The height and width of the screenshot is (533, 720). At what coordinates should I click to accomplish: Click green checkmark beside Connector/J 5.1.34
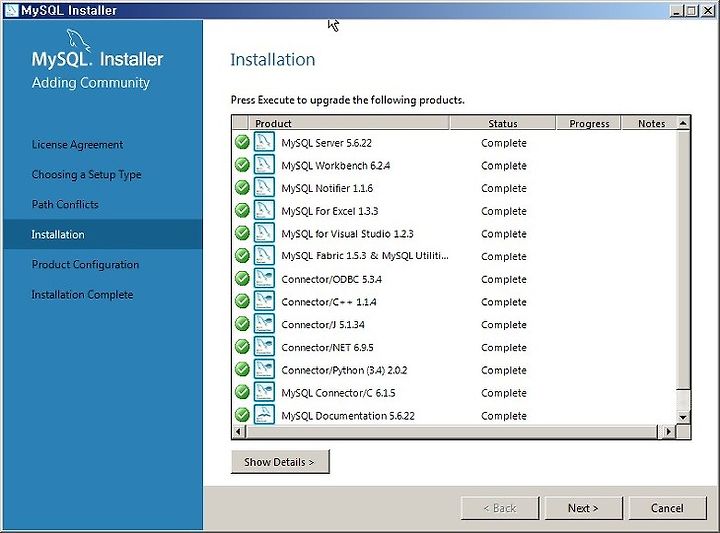(242, 324)
